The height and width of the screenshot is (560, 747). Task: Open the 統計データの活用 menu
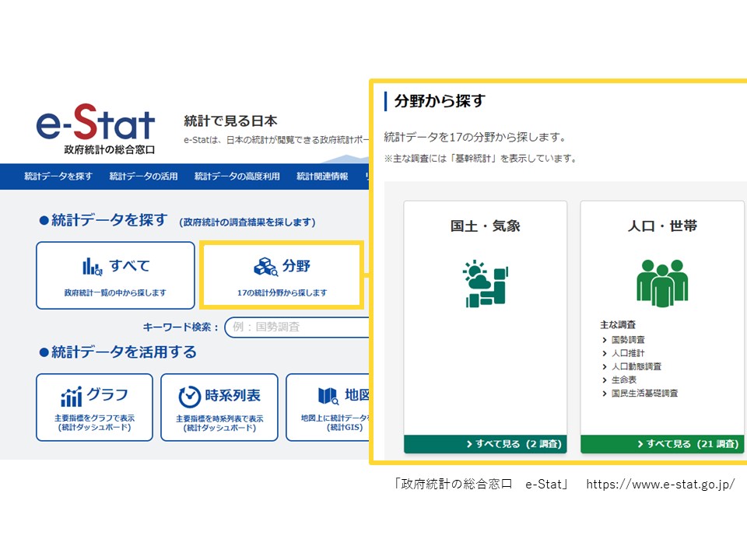point(143,177)
